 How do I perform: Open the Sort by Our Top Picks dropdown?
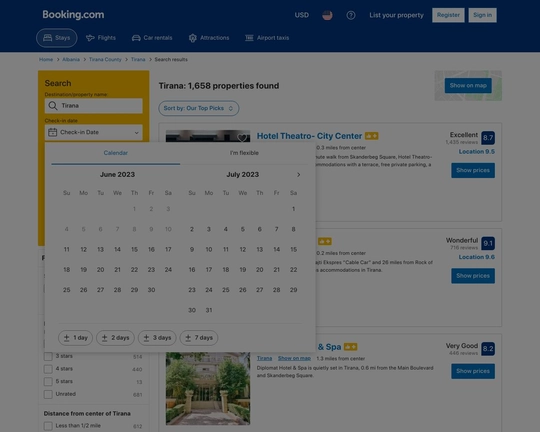pos(199,108)
